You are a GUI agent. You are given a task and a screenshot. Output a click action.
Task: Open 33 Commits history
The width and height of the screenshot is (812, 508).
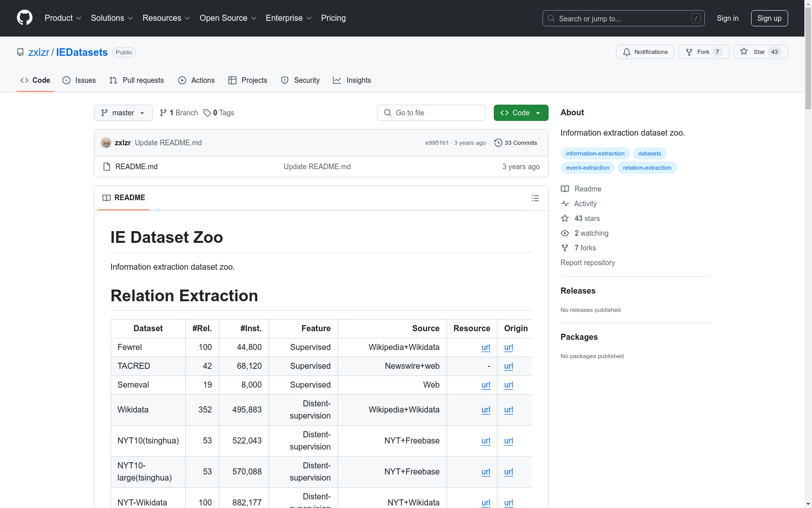click(x=516, y=143)
